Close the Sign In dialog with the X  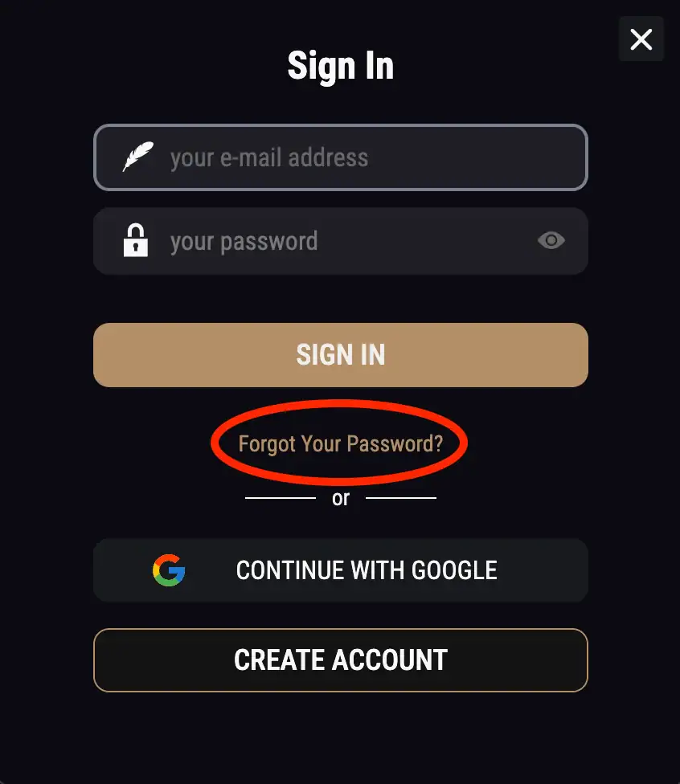[x=641, y=39]
